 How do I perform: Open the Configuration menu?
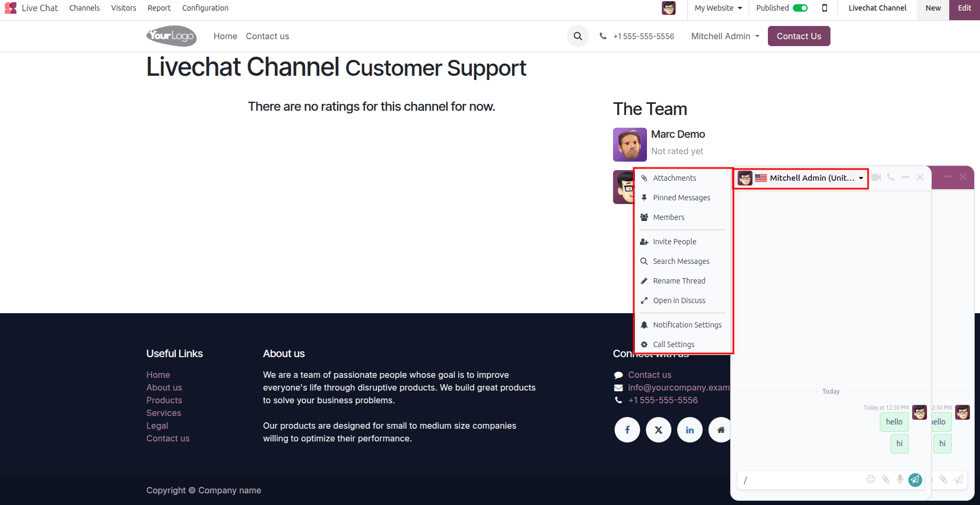205,8
